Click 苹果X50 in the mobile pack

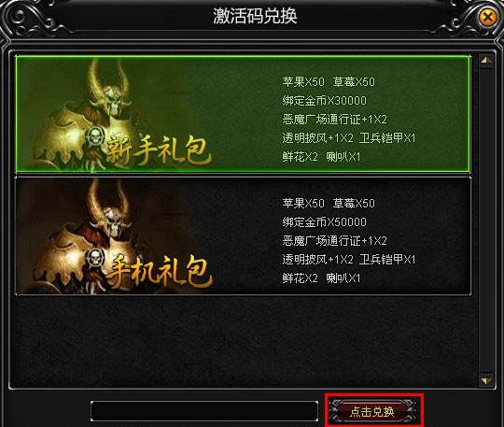[x=303, y=204]
